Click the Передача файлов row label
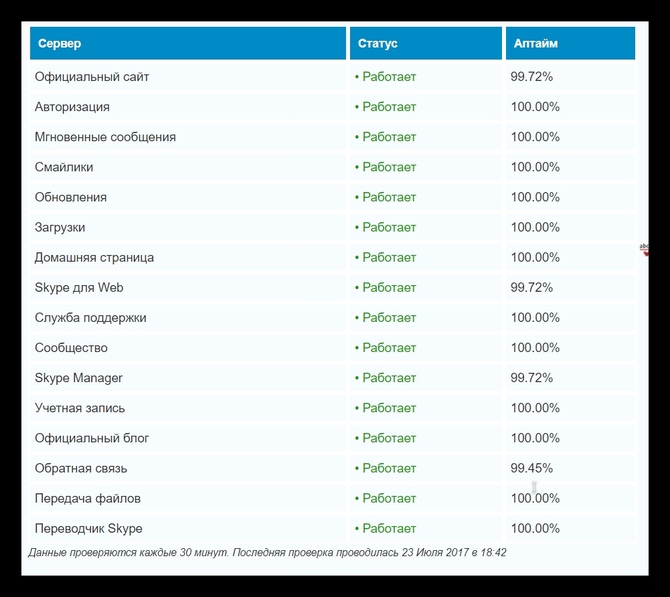The width and height of the screenshot is (670, 597). point(88,499)
